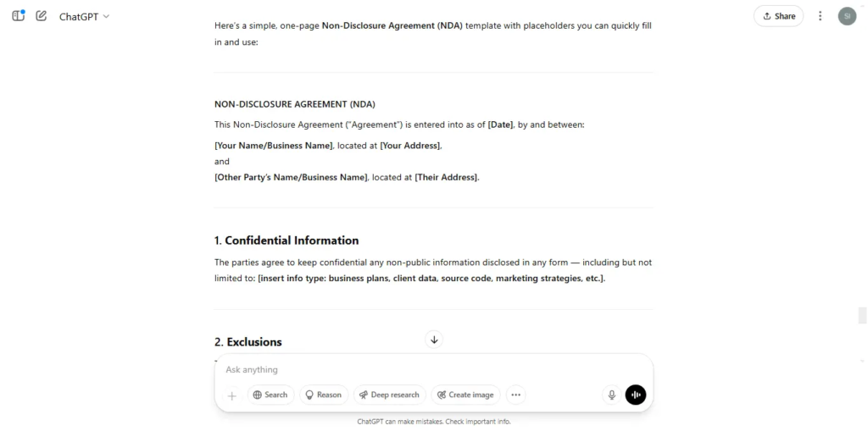Expand the ChatGPT model selector dropdown

[x=84, y=17]
